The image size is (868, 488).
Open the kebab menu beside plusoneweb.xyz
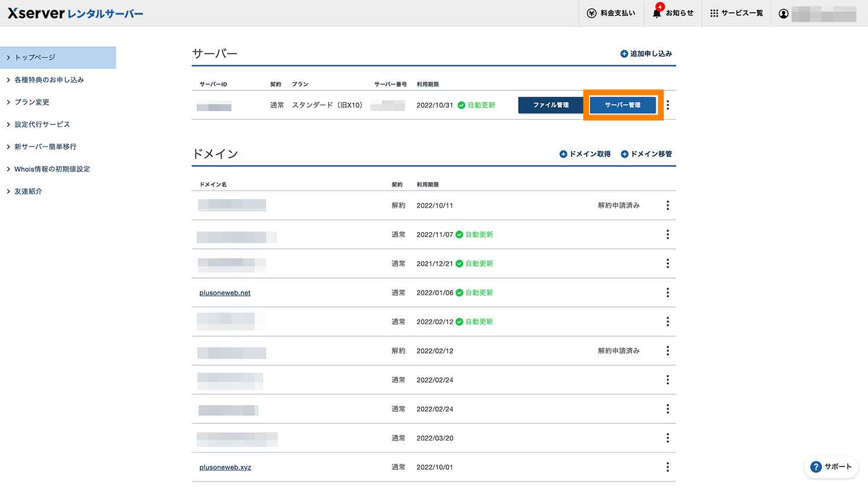point(668,467)
